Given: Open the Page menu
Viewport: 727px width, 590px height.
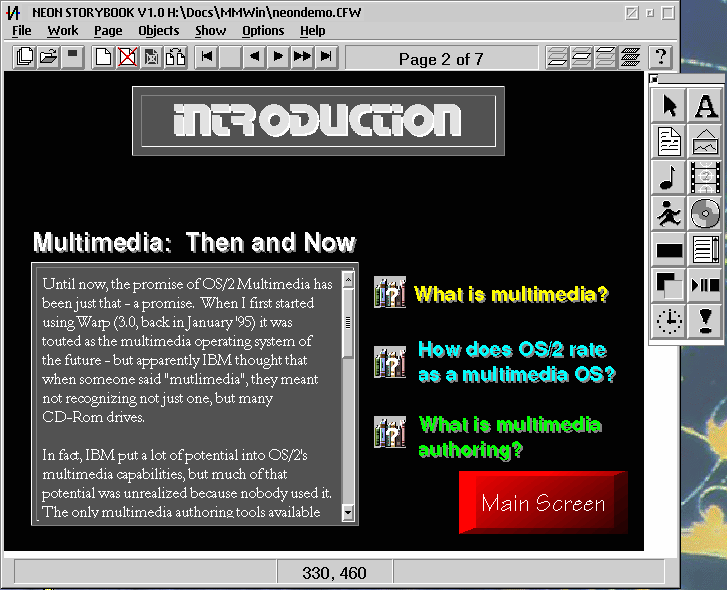Looking at the screenshot, I should click(x=108, y=31).
